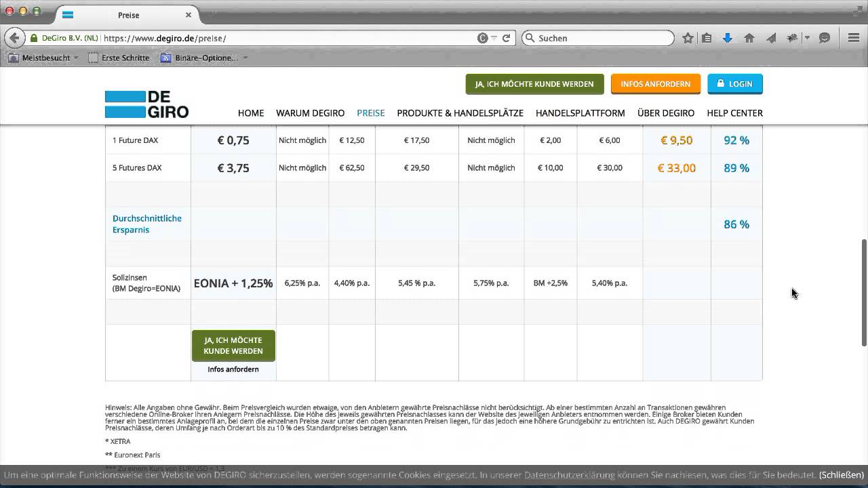The width and height of the screenshot is (868, 488).
Task: Click the '€ 0,75' price cell
Action: [x=233, y=140]
